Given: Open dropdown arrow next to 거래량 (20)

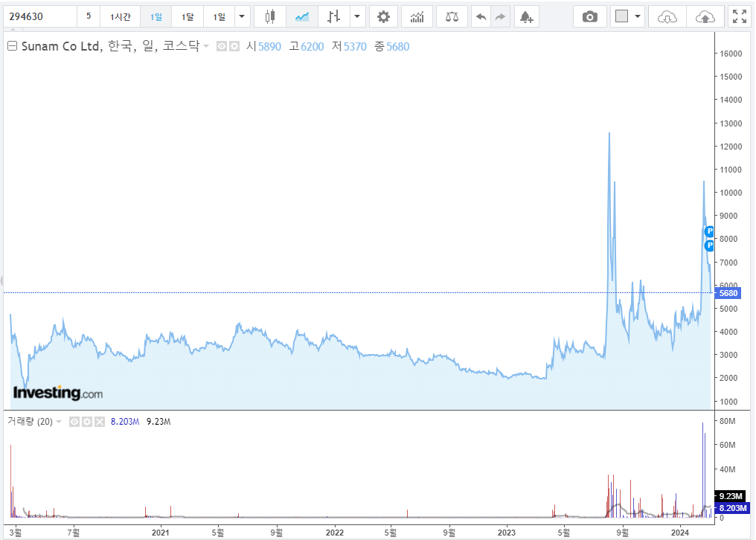Looking at the screenshot, I should tap(59, 422).
